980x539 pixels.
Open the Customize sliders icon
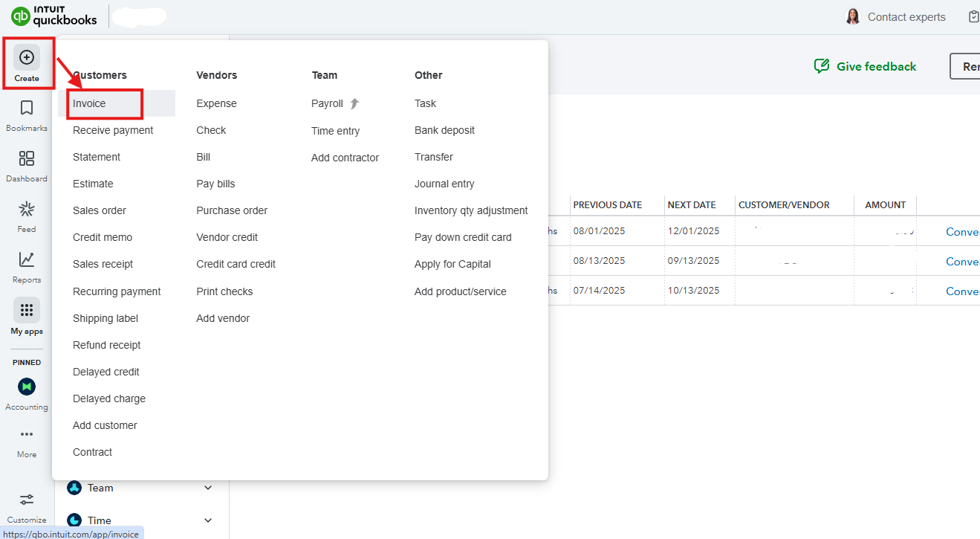click(27, 500)
